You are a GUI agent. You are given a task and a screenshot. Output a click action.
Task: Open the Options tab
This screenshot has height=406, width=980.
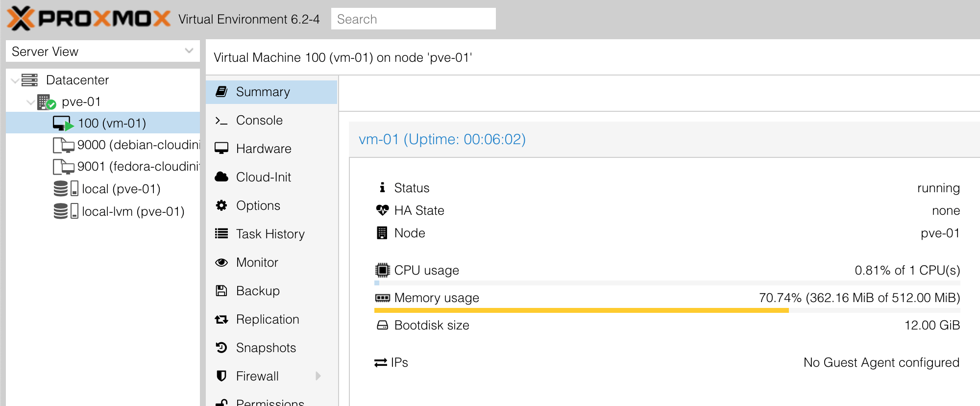point(271,205)
